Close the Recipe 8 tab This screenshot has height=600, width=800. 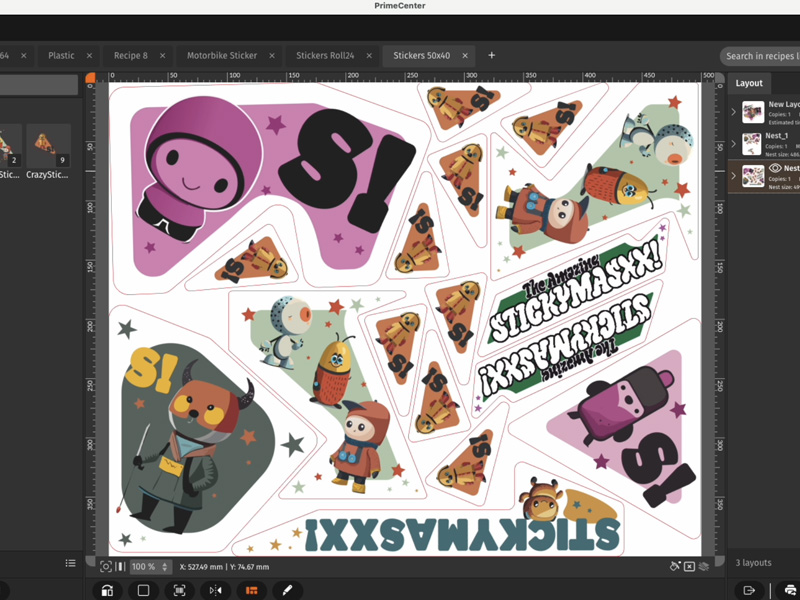tap(162, 56)
